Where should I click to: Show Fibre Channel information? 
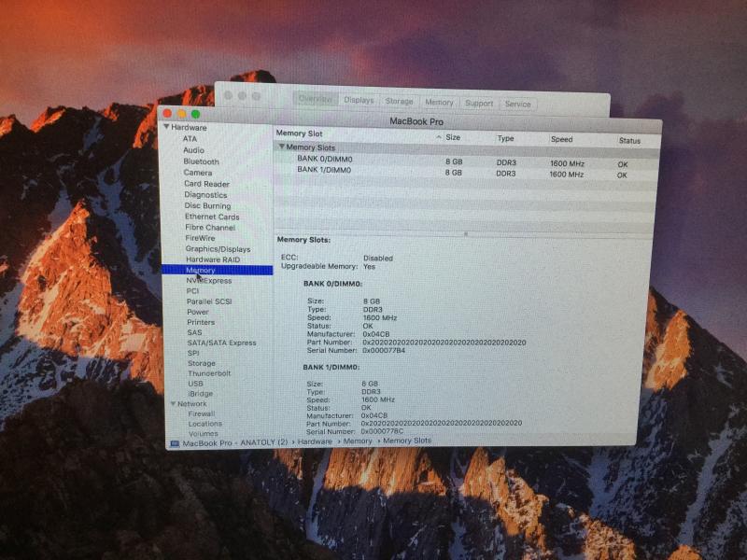pos(210,228)
